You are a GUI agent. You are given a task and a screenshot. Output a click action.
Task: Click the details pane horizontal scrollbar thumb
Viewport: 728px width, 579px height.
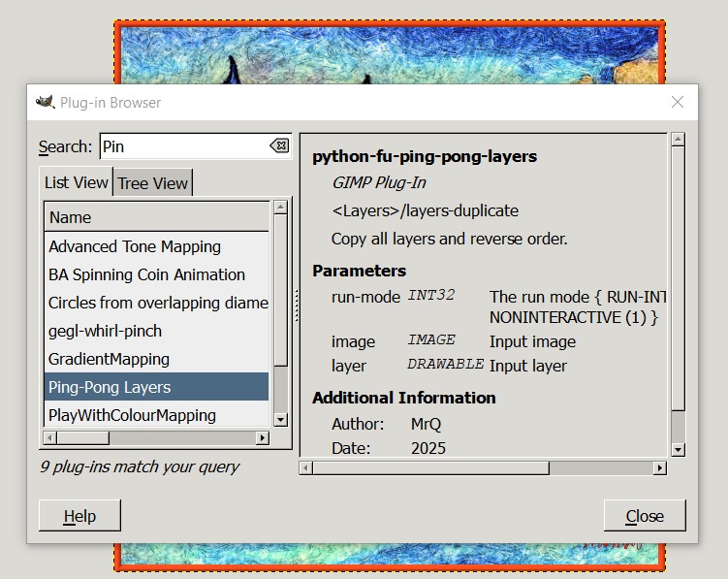(430, 467)
